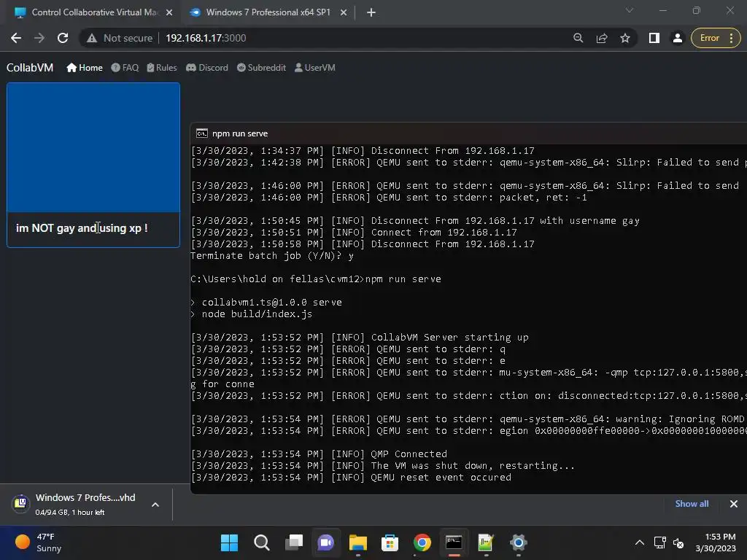Image resolution: width=747 pixels, height=560 pixels.
Task: Toggle the browser side panel
Action: point(654,38)
